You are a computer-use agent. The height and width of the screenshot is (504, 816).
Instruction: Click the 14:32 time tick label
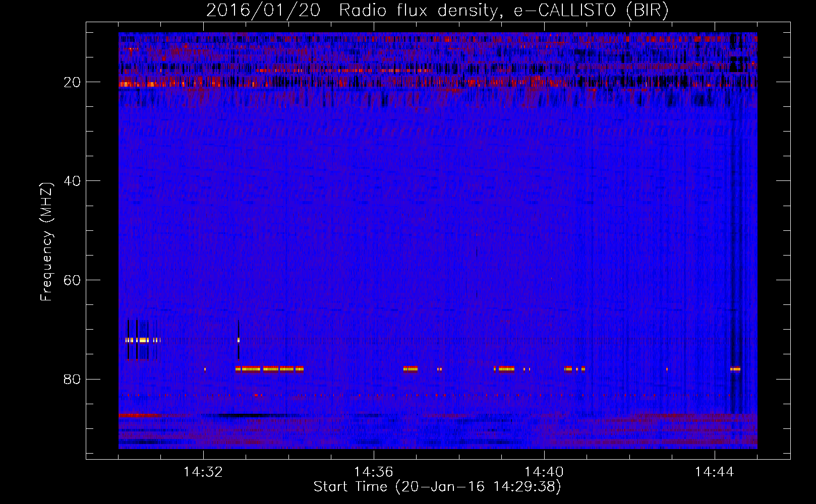coord(203,472)
